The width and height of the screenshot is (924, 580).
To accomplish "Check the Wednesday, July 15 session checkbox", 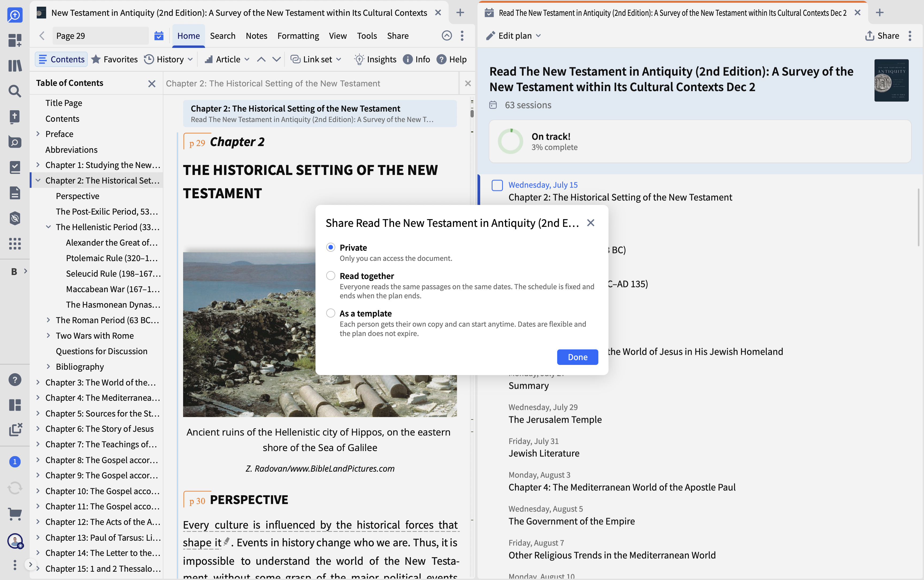I will point(497,185).
